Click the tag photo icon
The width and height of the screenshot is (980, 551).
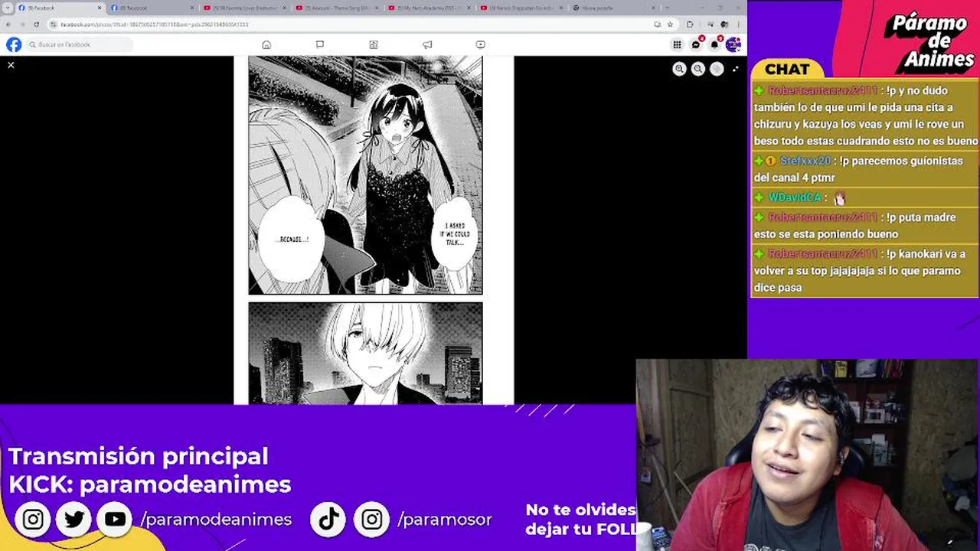[717, 69]
